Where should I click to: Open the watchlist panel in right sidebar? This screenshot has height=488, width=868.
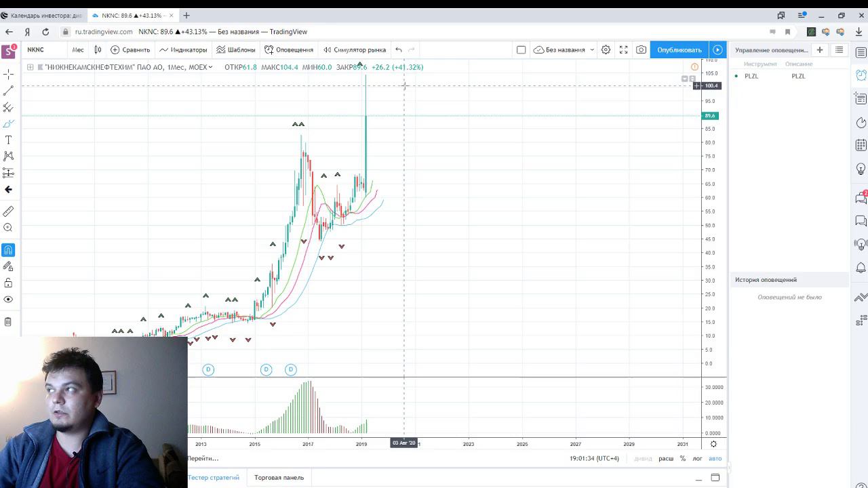pyautogui.click(x=861, y=53)
